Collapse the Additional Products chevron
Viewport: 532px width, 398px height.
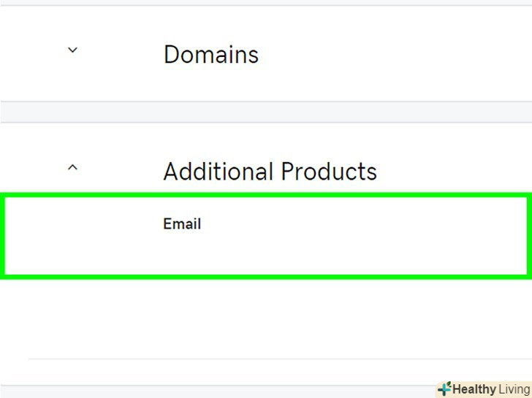pos(72,167)
